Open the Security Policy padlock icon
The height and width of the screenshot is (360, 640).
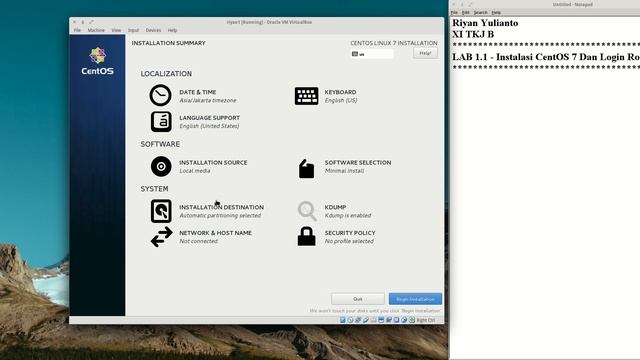307,236
